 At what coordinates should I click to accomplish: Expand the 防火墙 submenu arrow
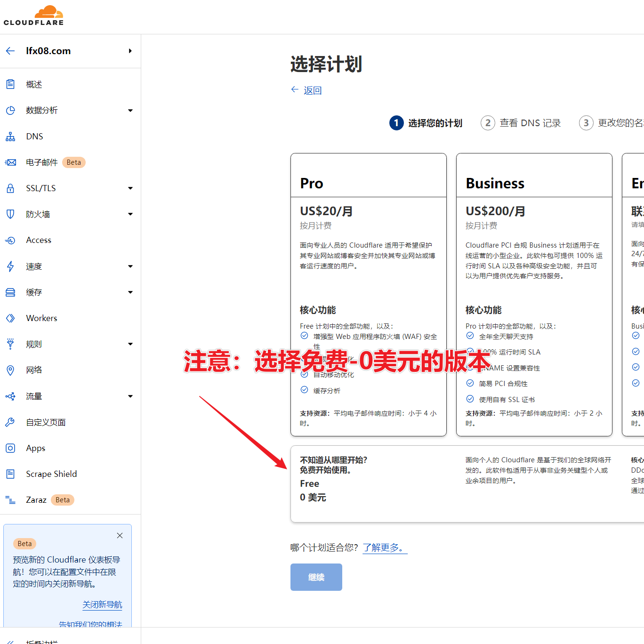130,214
